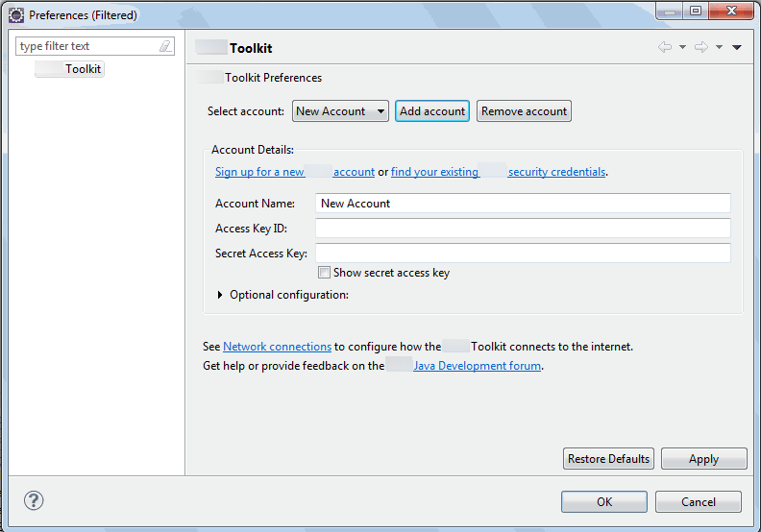Click the back navigation arrow
The width and height of the screenshot is (761, 532).
[664, 47]
